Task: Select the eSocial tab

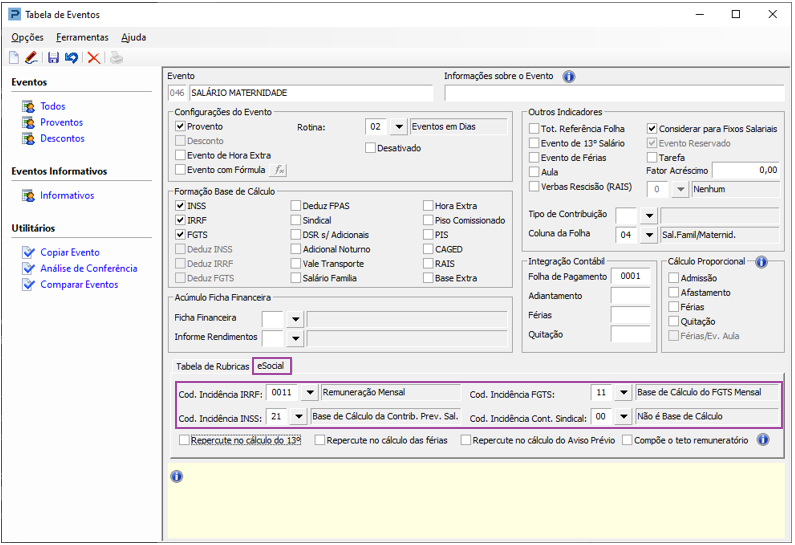Action: 271,366
